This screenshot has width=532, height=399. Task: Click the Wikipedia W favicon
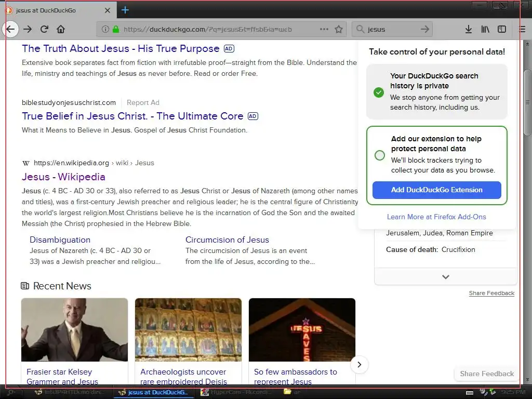[x=26, y=163]
